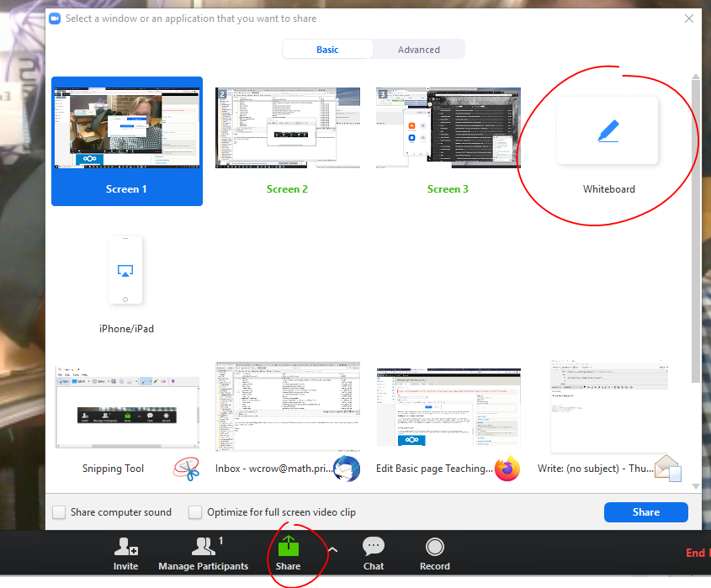Expand share options arrow beside Share
Screen dimensions: 711x588
pyautogui.click(x=332, y=550)
